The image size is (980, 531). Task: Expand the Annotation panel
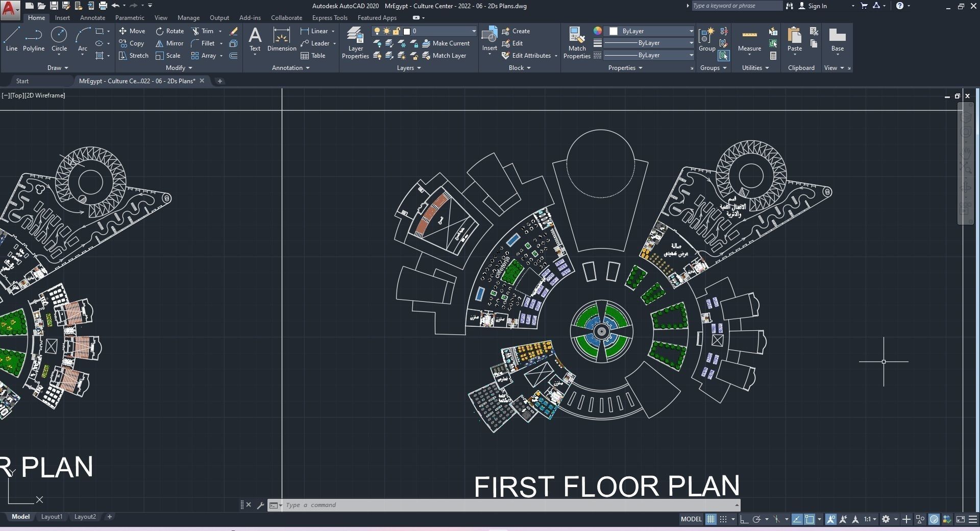[291, 68]
